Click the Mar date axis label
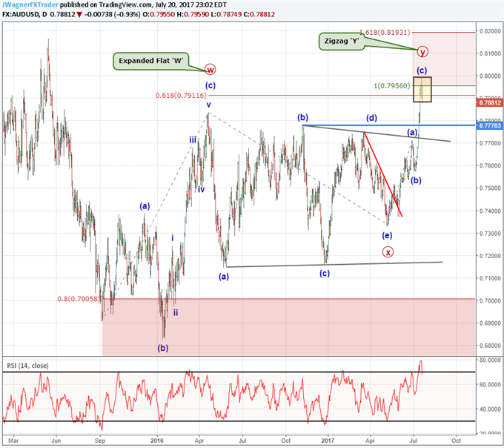 [13, 441]
